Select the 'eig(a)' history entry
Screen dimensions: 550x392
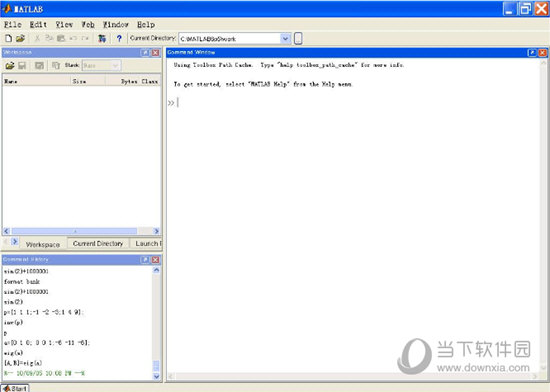tap(14, 353)
